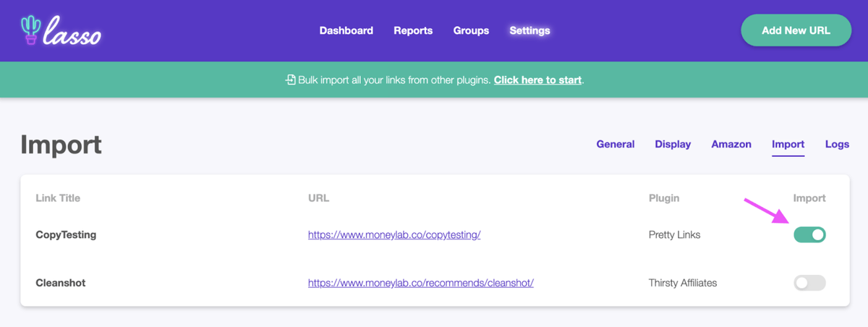Go to Groups in top navigation
Image resolution: width=868 pixels, height=327 pixels.
click(471, 30)
